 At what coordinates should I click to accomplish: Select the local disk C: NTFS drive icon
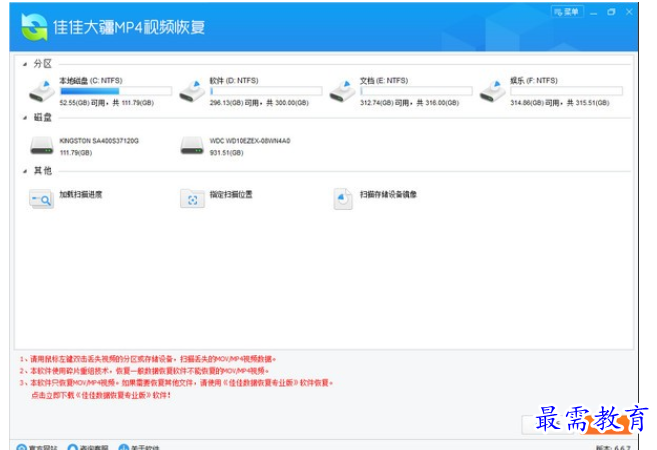coord(42,91)
